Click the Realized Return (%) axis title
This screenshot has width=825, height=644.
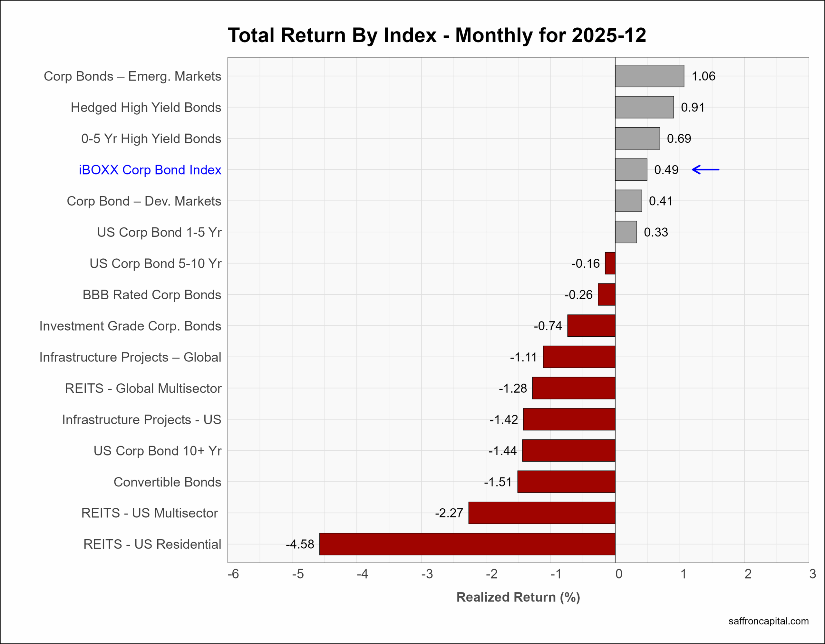click(518, 597)
